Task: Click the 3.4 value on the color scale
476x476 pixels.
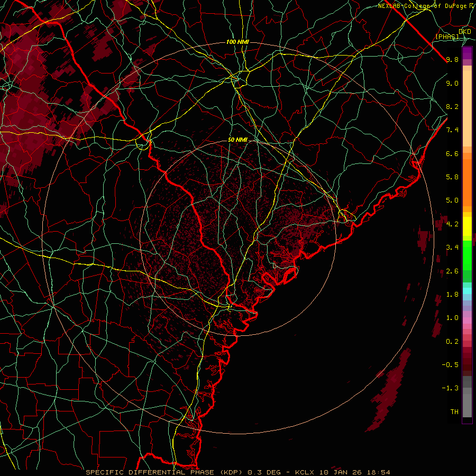Action: 452,248
